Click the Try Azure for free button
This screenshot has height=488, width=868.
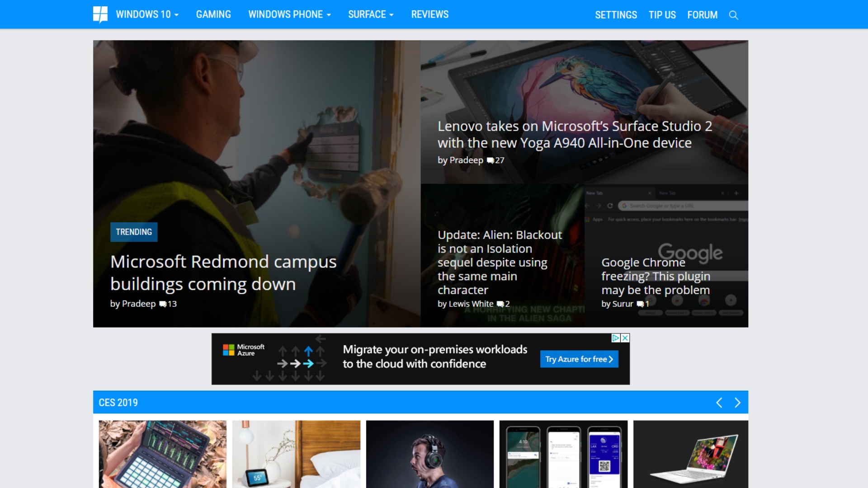579,359
